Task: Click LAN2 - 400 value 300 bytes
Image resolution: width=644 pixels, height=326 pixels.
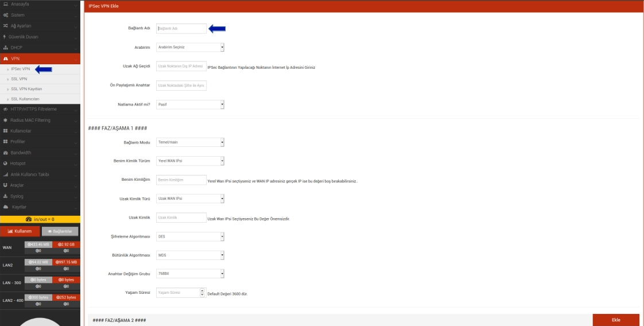Action: 38,297
